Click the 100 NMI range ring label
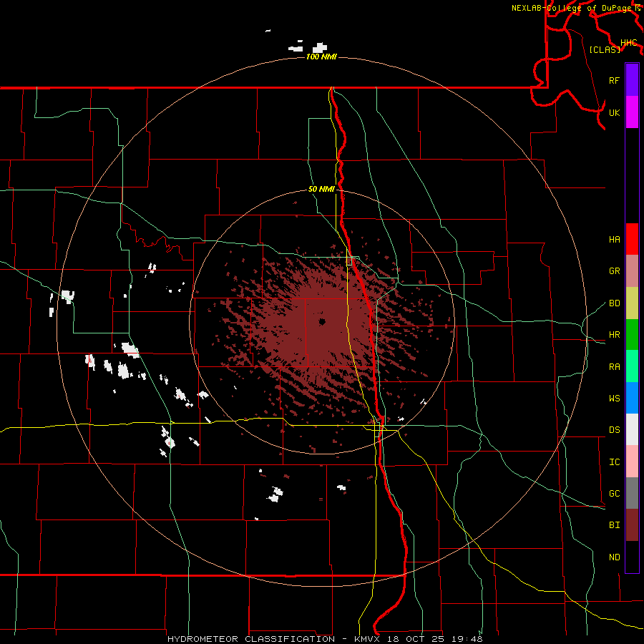Screen dimensions: 644x644 pyautogui.click(x=321, y=57)
